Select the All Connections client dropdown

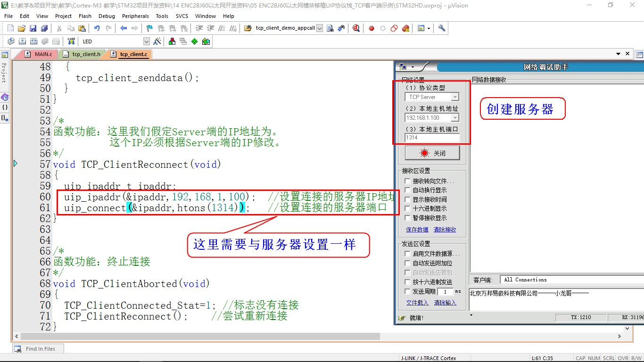[571, 280]
